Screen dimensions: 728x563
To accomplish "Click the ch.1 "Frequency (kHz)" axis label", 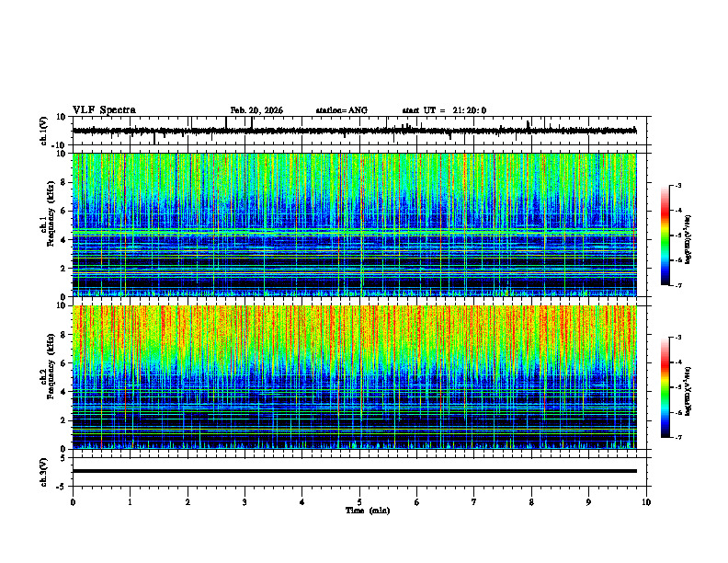I will (x=51, y=214).
